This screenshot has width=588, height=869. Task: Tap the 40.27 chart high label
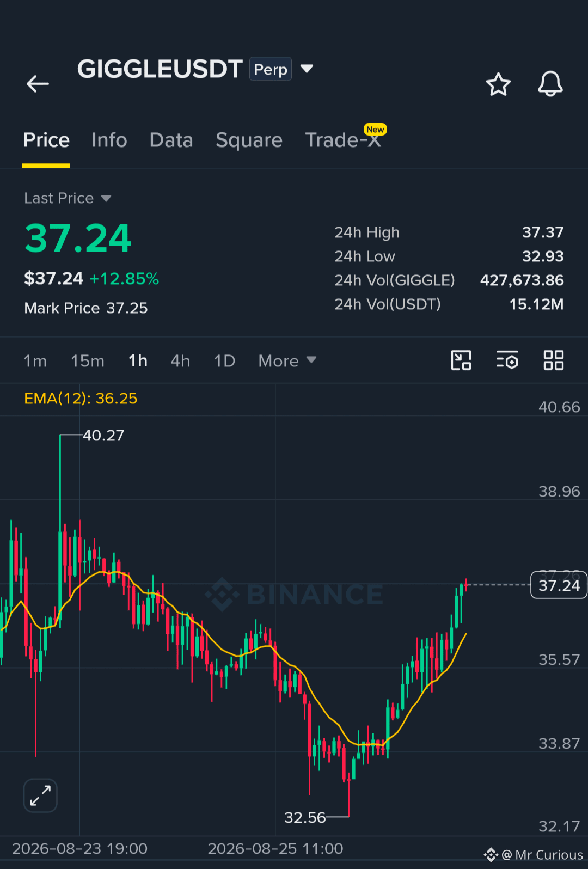tap(103, 436)
